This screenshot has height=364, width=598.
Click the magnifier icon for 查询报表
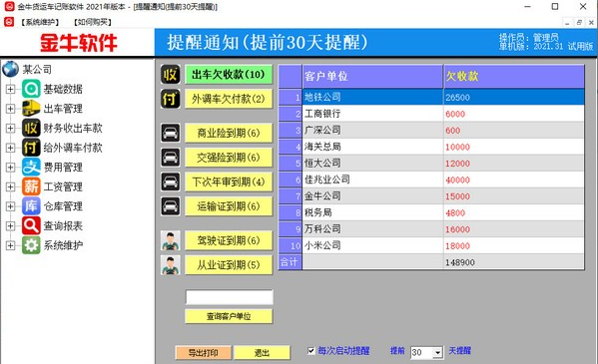point(31,225)
